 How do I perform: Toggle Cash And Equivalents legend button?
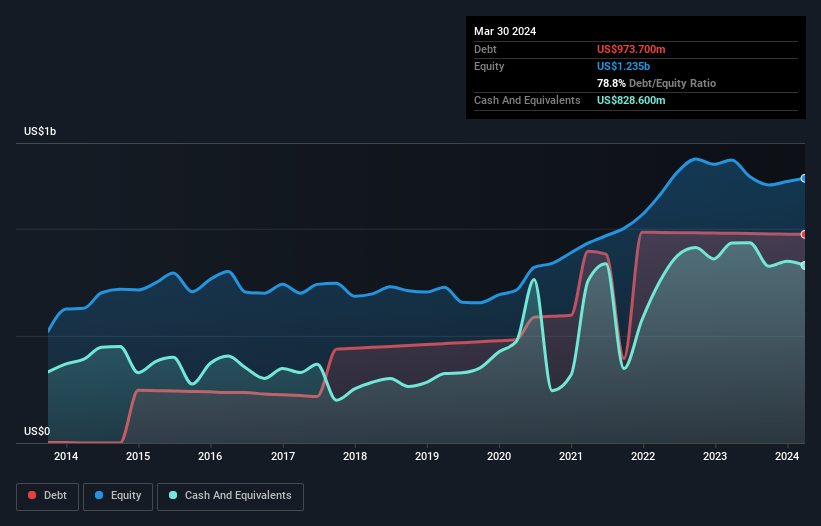tap(230, 496)
